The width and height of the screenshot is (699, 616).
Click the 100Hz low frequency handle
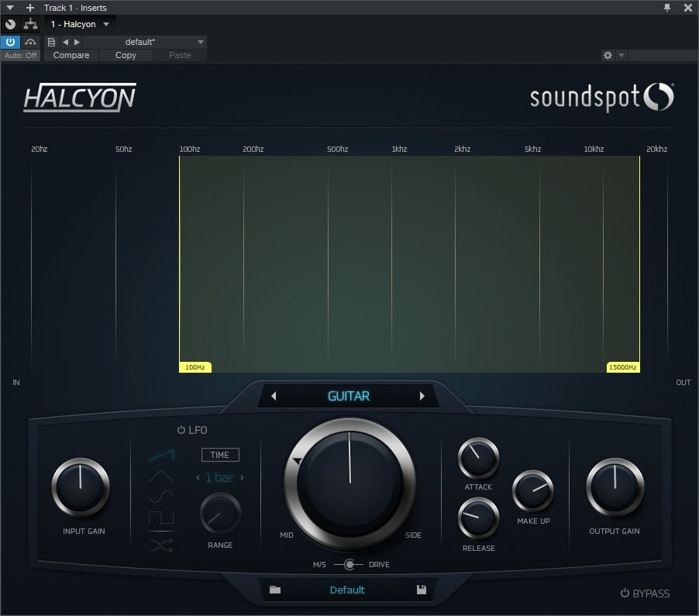pyautogui.click(x=195, y=367)
